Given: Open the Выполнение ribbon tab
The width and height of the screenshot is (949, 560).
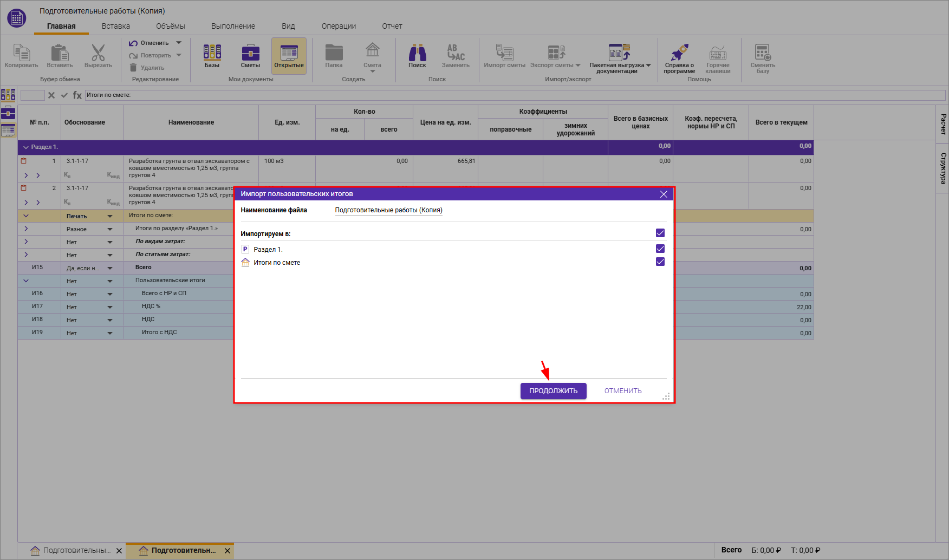Looking at the screenshot, I should [x=233, y=26].
